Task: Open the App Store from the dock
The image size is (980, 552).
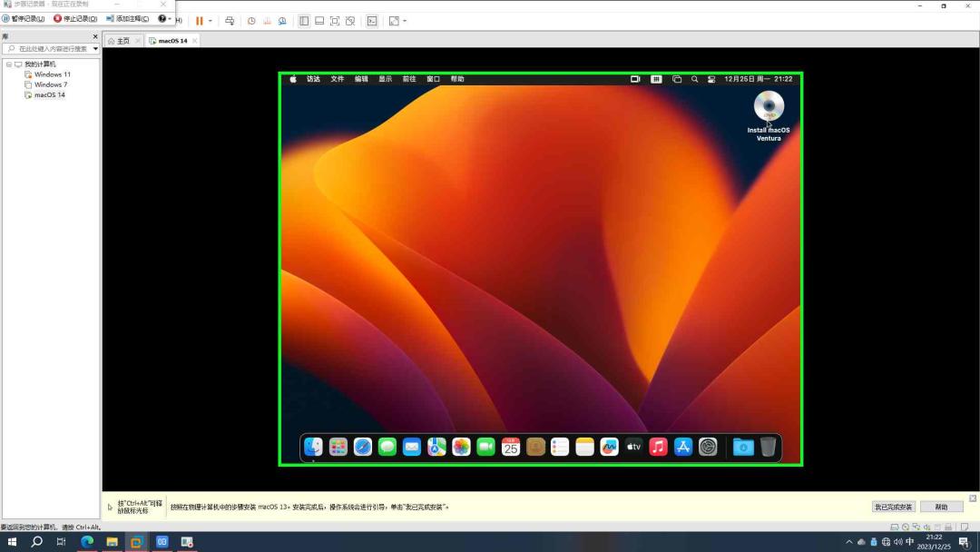Action: [x=683, y=447]
